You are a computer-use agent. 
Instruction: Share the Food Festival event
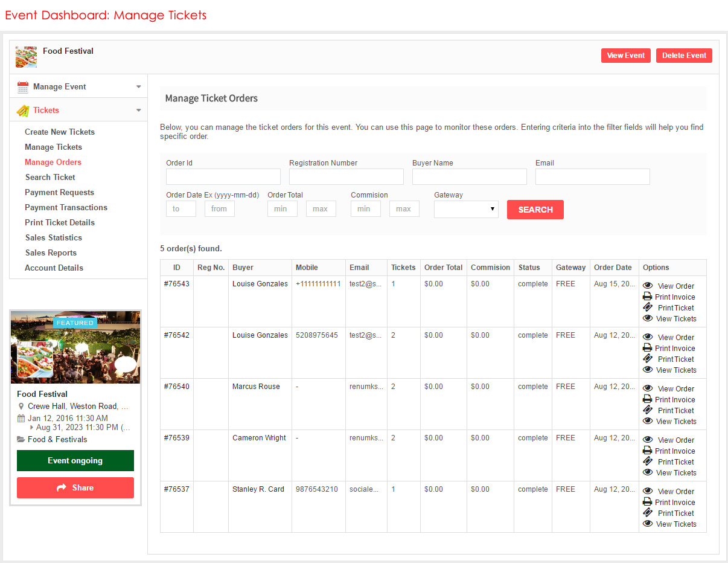point(75,487)
